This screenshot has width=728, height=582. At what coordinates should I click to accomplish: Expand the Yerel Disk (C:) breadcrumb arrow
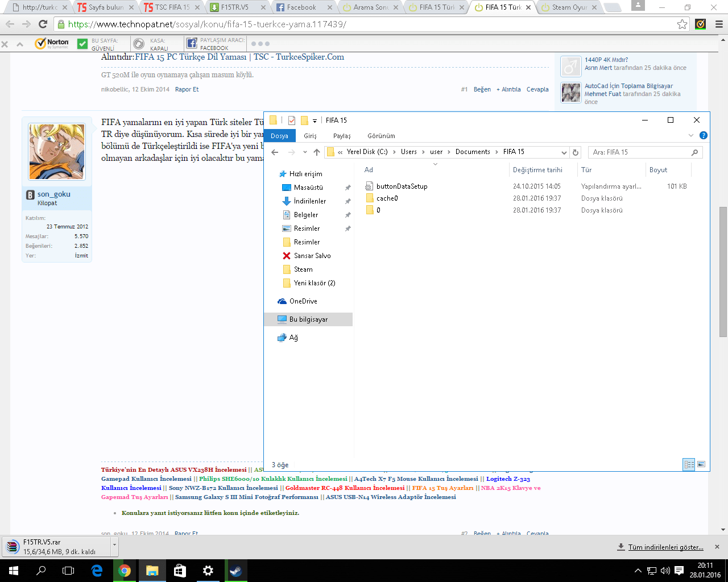[x=394, y=152]
